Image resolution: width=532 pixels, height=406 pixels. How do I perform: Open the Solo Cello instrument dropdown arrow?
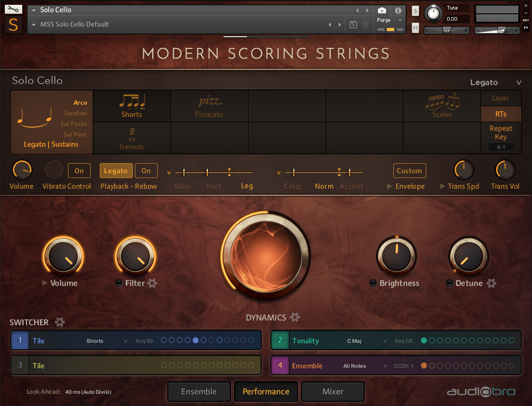click(x=33, y=10)
